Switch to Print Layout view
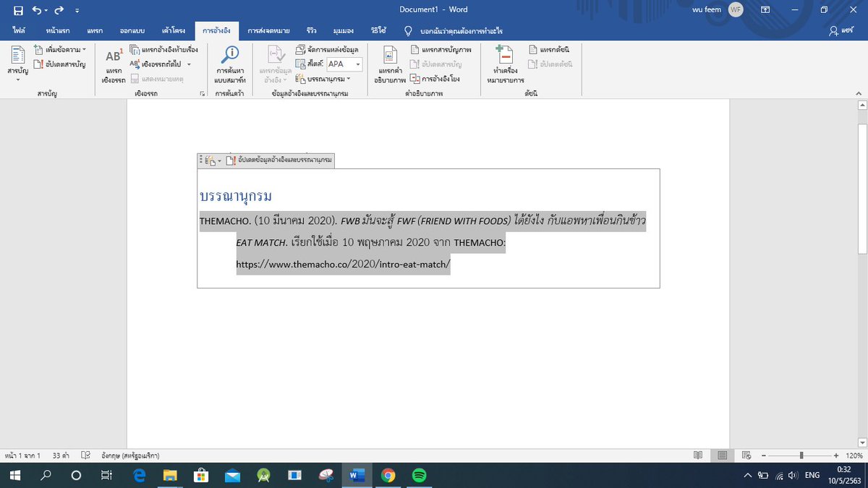Viewport: 868px width, 488px height. pyautogui.click(x=722, y=455)
